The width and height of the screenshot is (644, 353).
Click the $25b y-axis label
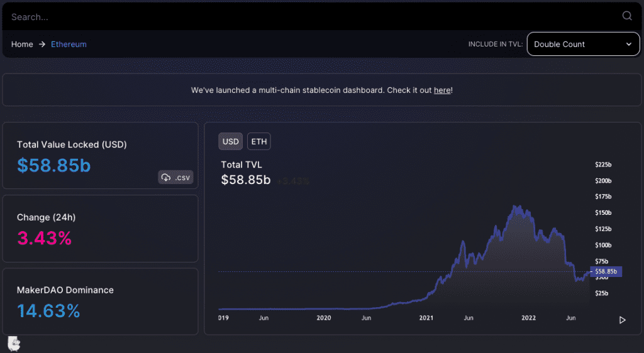click(x=602, y=293)
